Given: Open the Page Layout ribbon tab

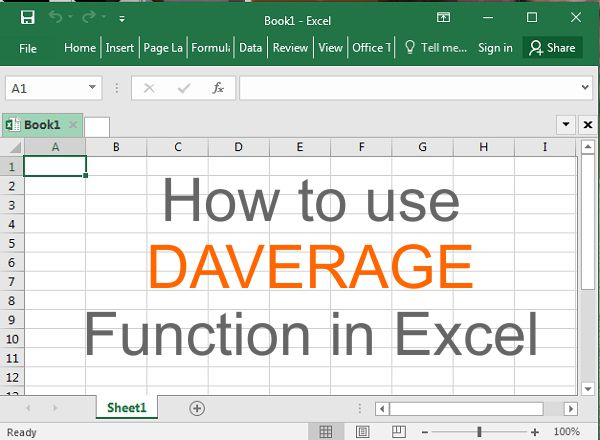Looking at the screenshot, I should [163, 48].
